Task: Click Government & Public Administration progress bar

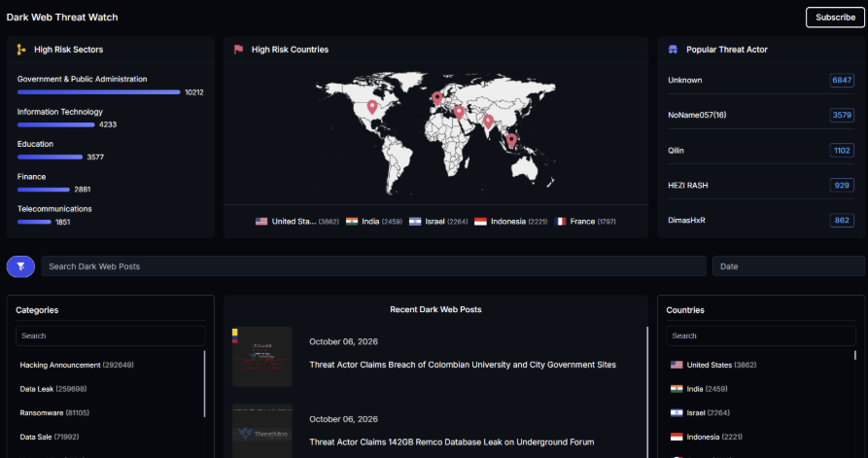Action: point(98,92)
